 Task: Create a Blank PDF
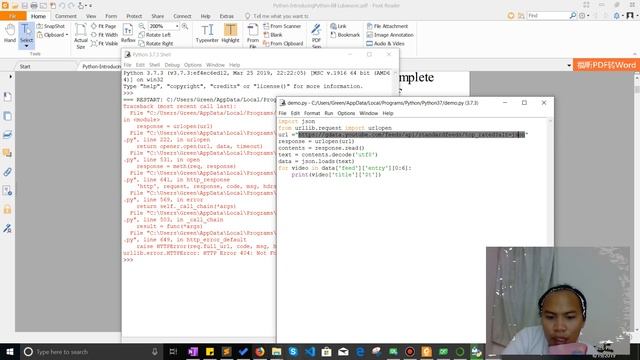pyautogui.click(x=273, y=35)
